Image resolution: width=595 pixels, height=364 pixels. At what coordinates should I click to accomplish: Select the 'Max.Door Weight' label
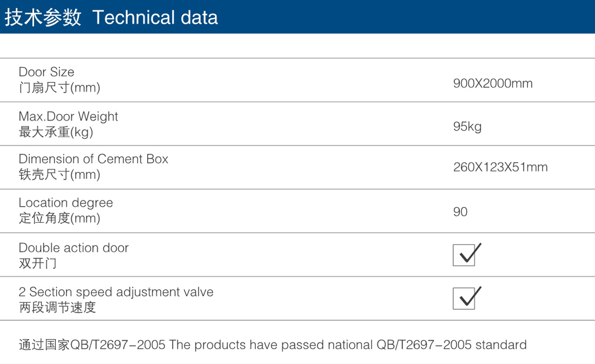point(68,116)
